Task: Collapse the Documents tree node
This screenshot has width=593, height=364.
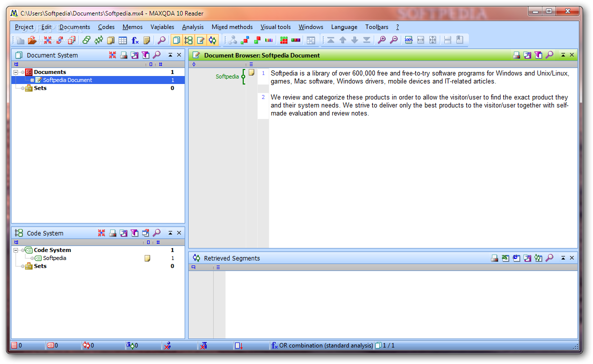Action: coord(16,72)
